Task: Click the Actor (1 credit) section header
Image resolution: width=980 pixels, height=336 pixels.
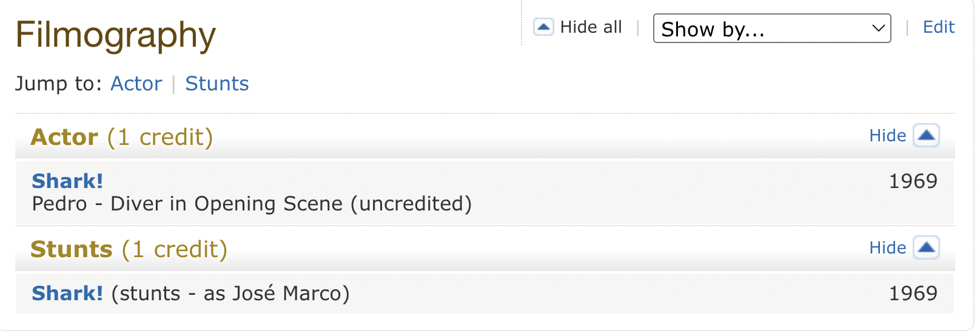Action: coord(122,138)
